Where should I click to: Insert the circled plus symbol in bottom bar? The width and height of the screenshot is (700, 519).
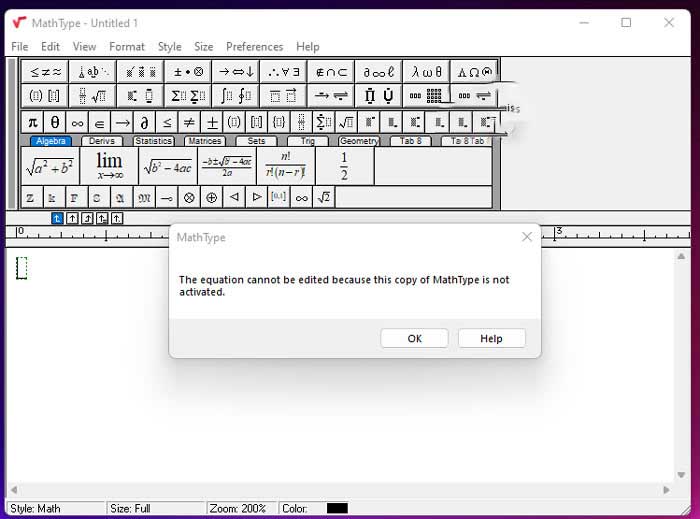[x=212, y=197]
